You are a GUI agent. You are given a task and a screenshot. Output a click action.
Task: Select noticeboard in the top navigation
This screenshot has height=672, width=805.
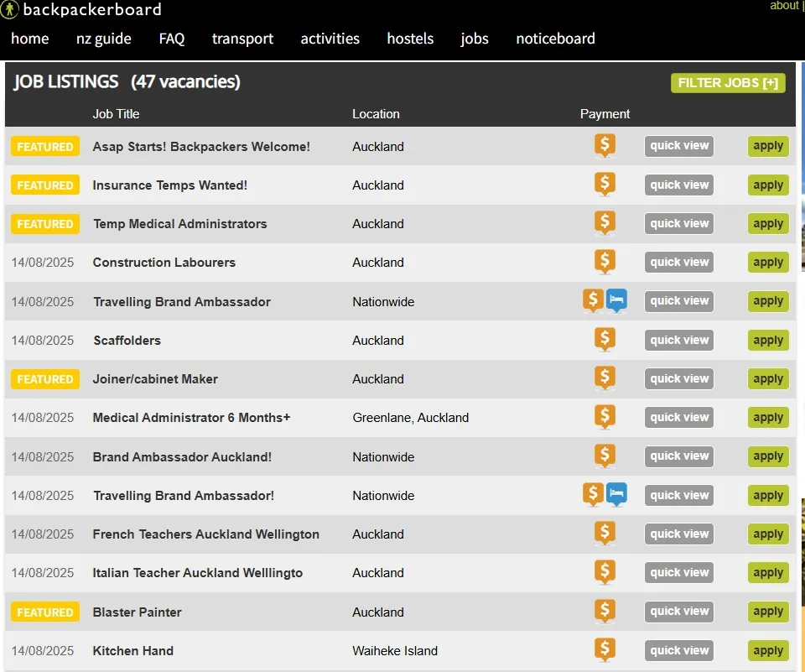(555, 39)
